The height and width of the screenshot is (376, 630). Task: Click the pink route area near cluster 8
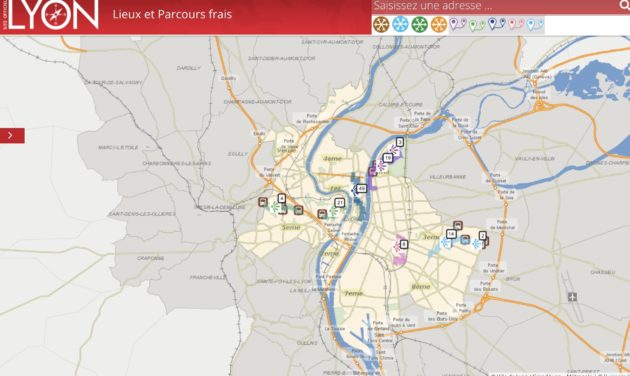click(x=399, y=257)
